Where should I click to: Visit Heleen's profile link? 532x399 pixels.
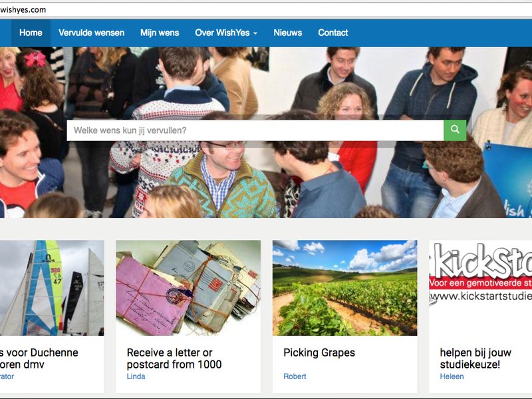coord(452,376)
